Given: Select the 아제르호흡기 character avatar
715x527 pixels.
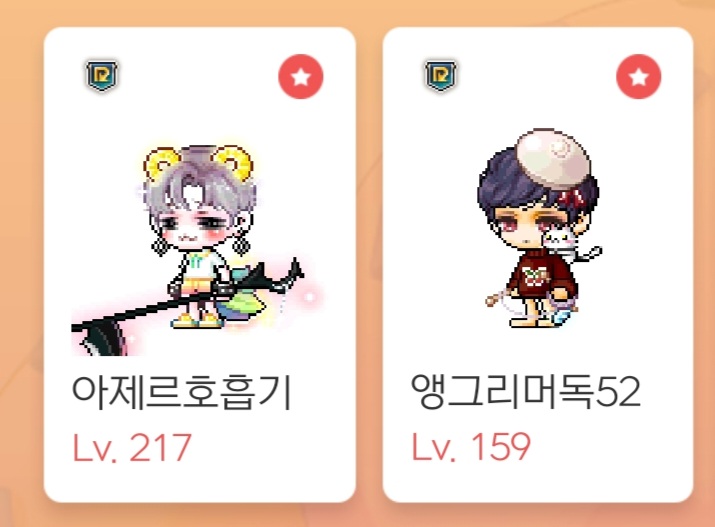Looking at the screenshot, I should (x=197, y=250).
